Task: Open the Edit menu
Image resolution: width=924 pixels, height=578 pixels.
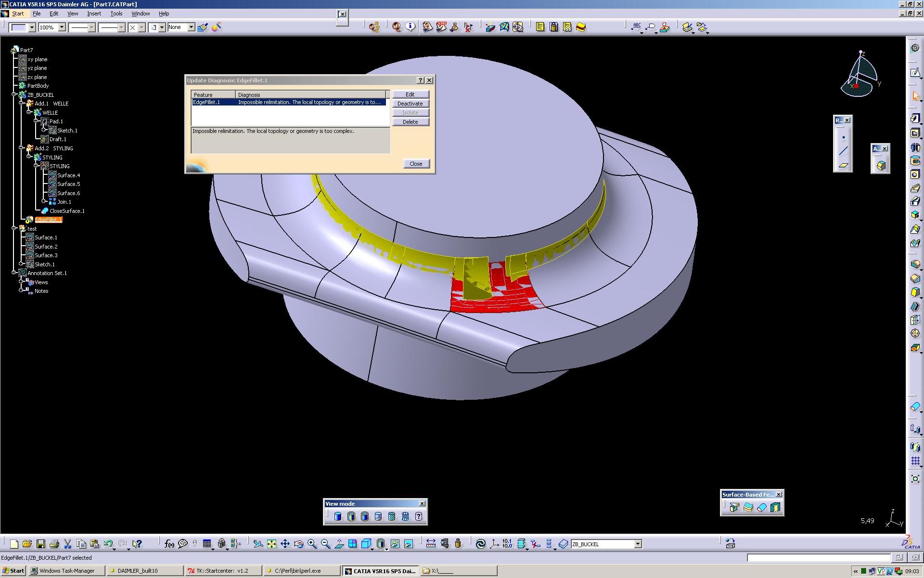Action: 54,13
